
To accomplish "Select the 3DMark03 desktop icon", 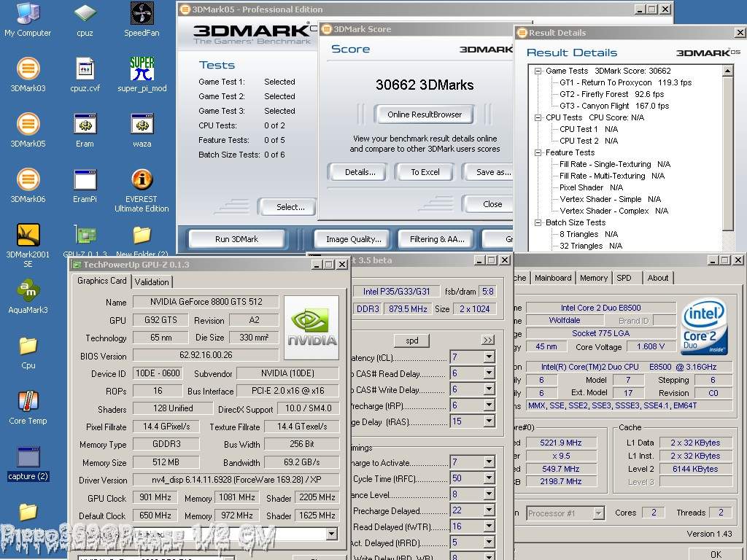I will (28, 74).
